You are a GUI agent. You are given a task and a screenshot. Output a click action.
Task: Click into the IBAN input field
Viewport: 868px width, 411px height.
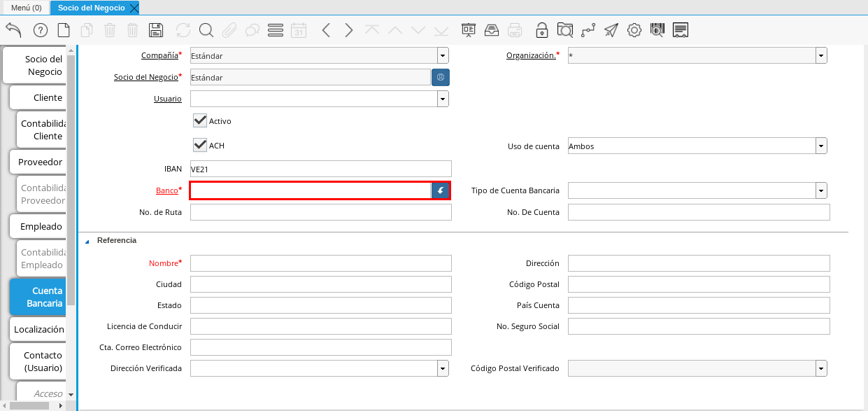[320, 169]
